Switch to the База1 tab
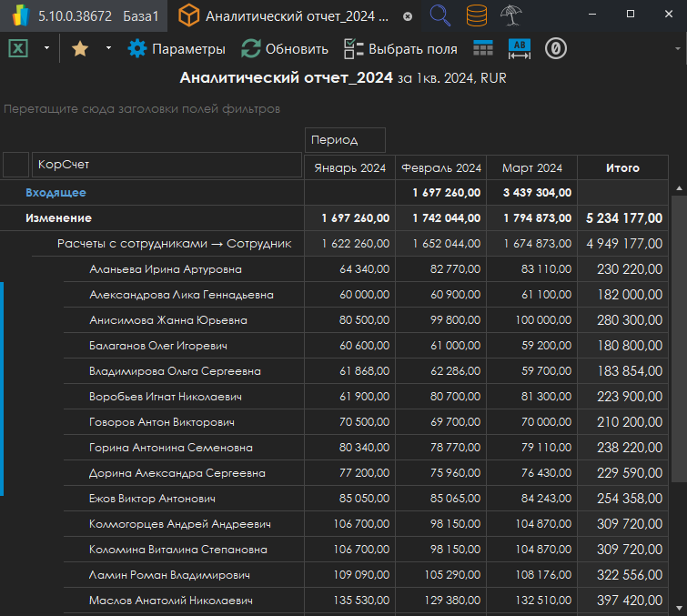 coord(143,16)
